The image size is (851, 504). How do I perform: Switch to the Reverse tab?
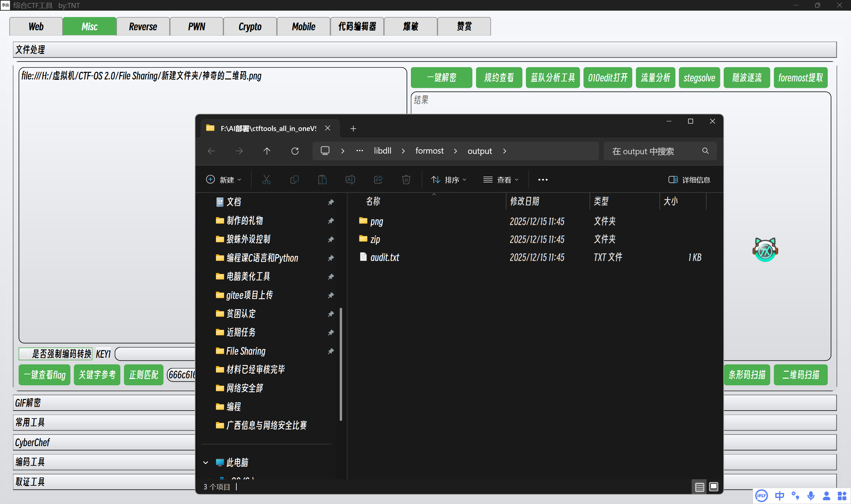tap(143, 27)
